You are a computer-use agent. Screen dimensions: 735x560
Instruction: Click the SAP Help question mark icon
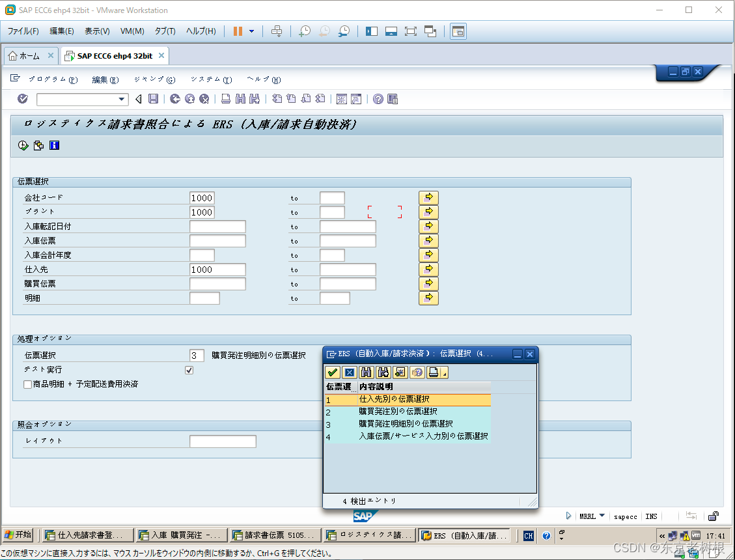(x=378, y=99)
